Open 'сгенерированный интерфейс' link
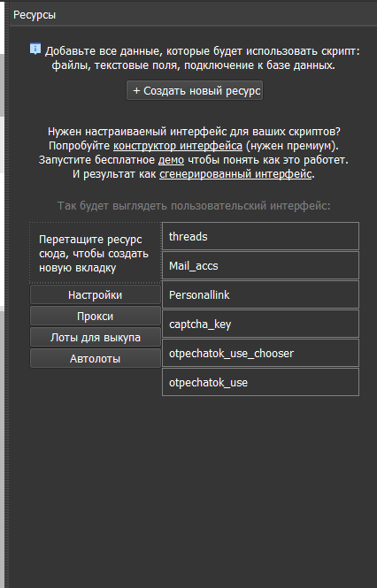Viewport: 377px width, 588px height. pos(235,174)
